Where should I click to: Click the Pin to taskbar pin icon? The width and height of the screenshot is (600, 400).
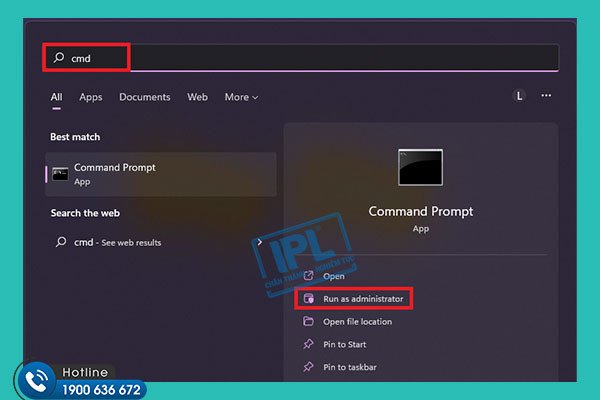coord(308,367)
